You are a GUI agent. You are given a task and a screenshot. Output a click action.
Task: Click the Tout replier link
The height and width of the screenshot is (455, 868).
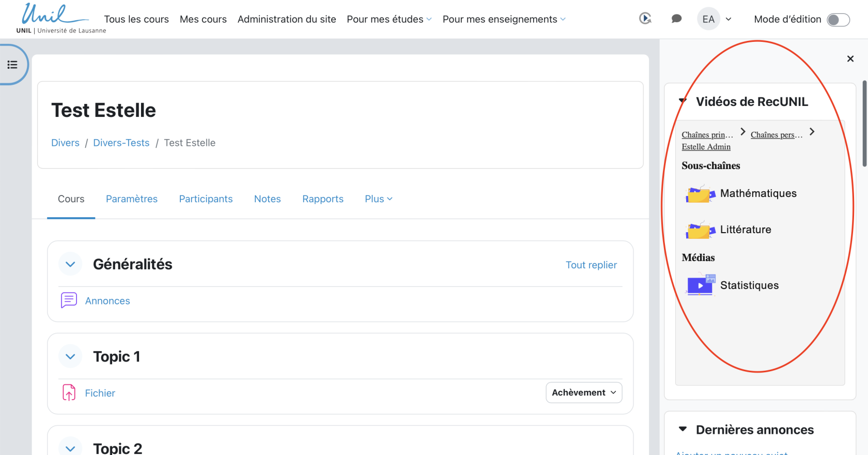point(591,265)
